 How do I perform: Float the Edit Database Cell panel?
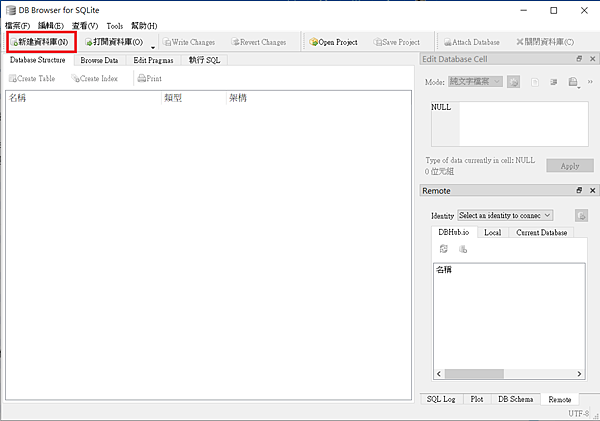(579, 59)
